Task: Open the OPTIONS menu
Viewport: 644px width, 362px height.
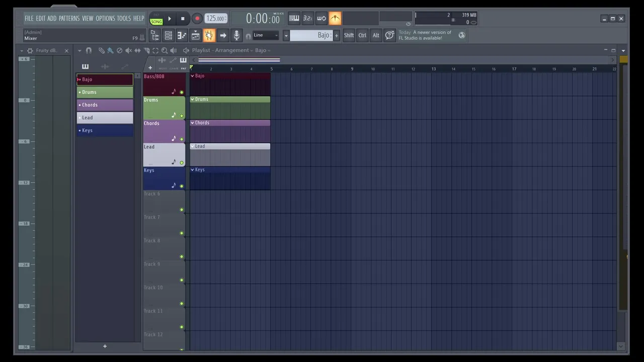Action: click(x=105, y=19)
